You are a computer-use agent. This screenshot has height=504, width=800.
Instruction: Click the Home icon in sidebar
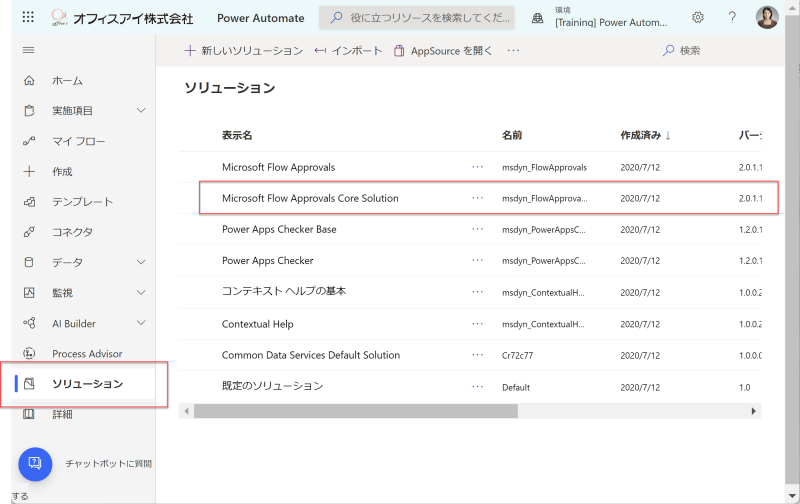click(29, 80)
